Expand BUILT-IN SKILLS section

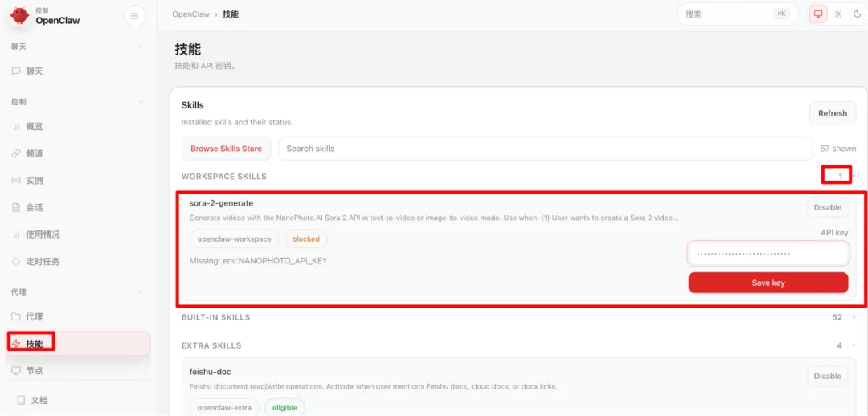click(518, 317)
